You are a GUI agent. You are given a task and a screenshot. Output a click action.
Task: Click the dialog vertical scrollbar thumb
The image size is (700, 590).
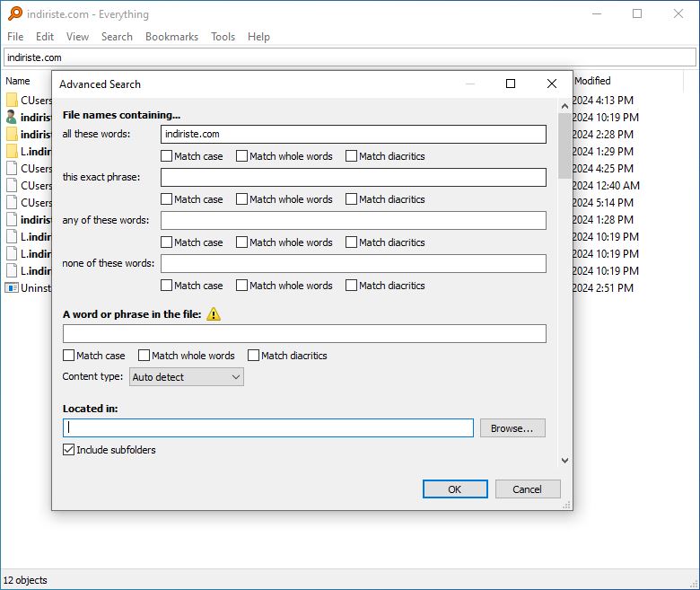[x=564, y=145]
